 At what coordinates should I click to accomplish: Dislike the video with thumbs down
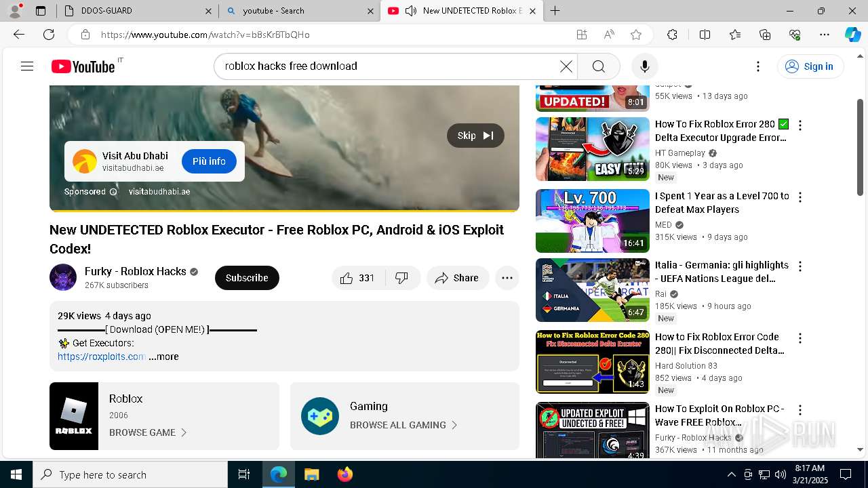402,278
